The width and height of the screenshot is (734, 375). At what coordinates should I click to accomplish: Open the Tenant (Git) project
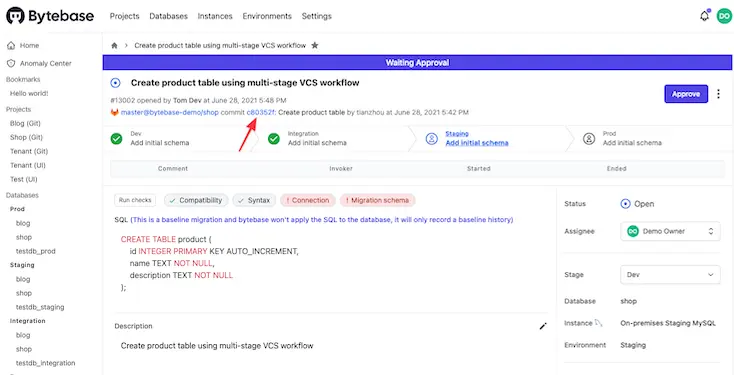(29, 151)
